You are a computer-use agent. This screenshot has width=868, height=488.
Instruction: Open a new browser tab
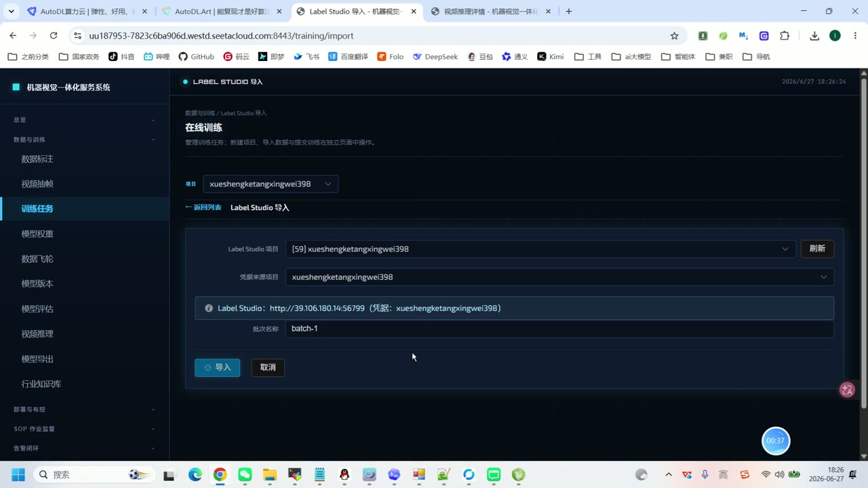click(569, 12)
